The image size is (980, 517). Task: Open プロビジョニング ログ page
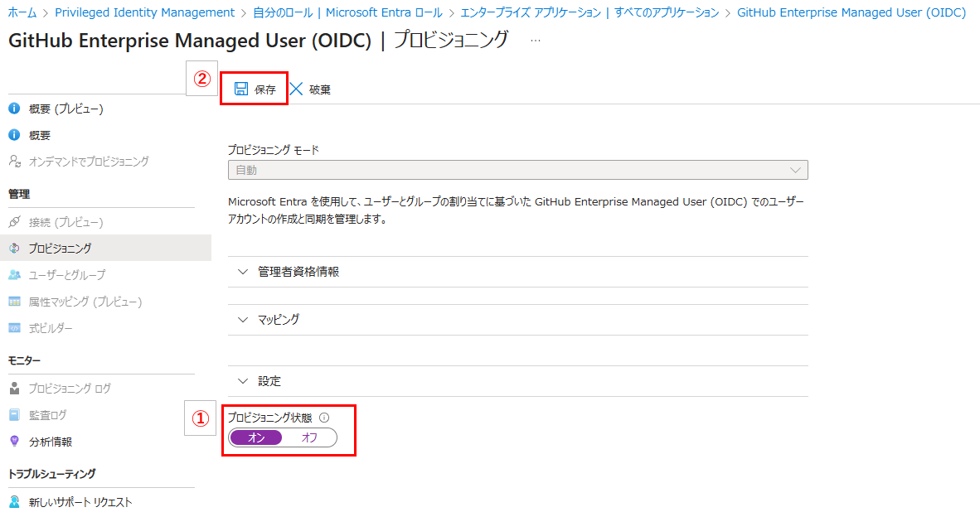click(70, 389)
